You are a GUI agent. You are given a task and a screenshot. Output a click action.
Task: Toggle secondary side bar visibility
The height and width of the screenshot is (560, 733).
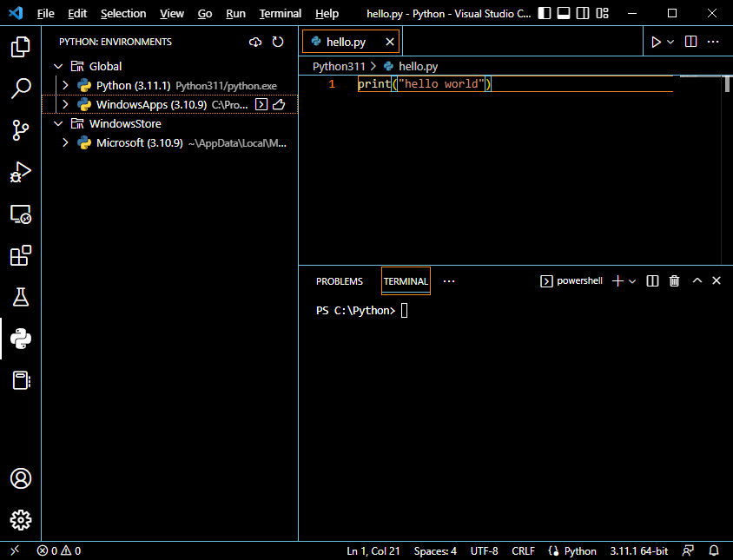click(583, 13)
